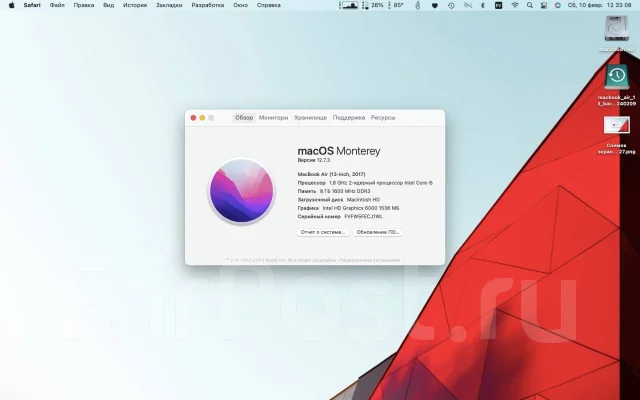Open the license agreement link in footer
The height and width of the screenshot is (400, 640).
click(369, 260)
